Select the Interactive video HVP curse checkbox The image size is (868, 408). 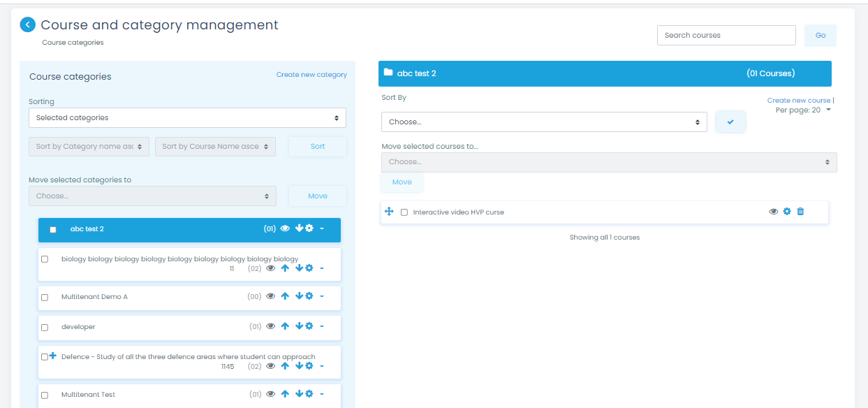[404, 212]
